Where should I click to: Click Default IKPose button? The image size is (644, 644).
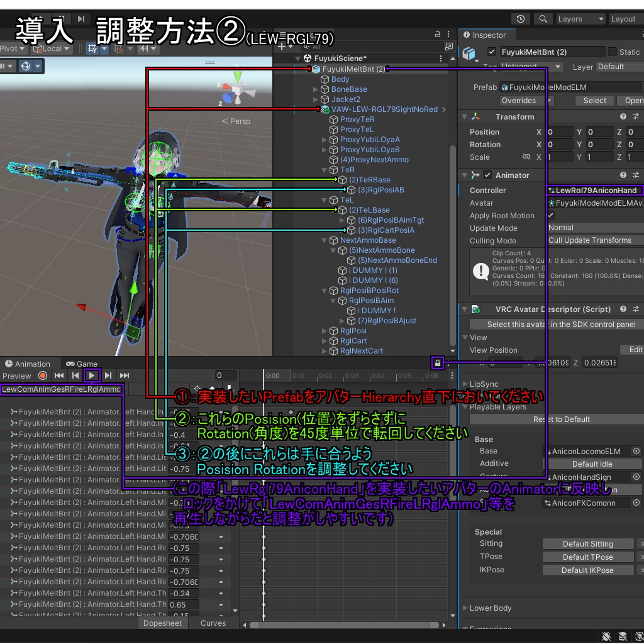coord(588,570)
